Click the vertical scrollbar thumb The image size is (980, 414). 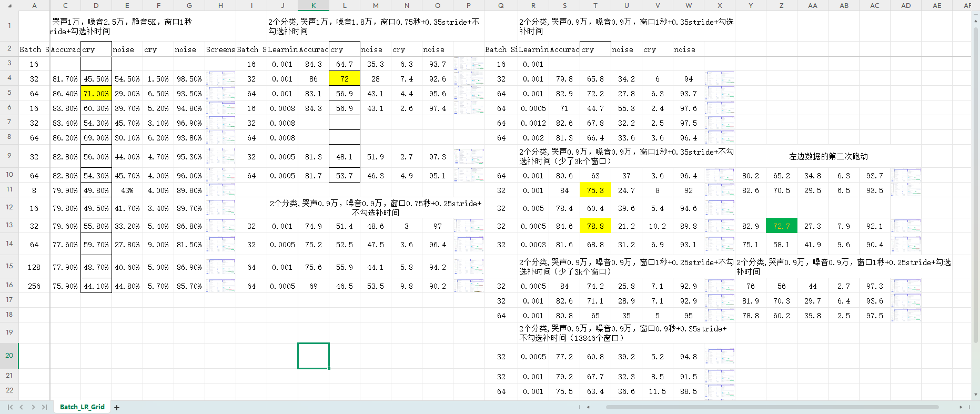tap(976, 184)
